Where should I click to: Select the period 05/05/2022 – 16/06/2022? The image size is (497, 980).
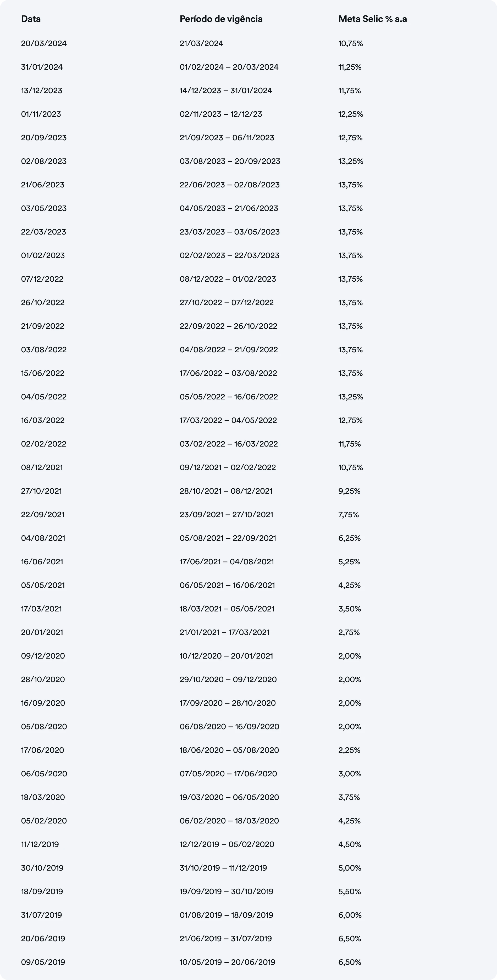[229, 397]
